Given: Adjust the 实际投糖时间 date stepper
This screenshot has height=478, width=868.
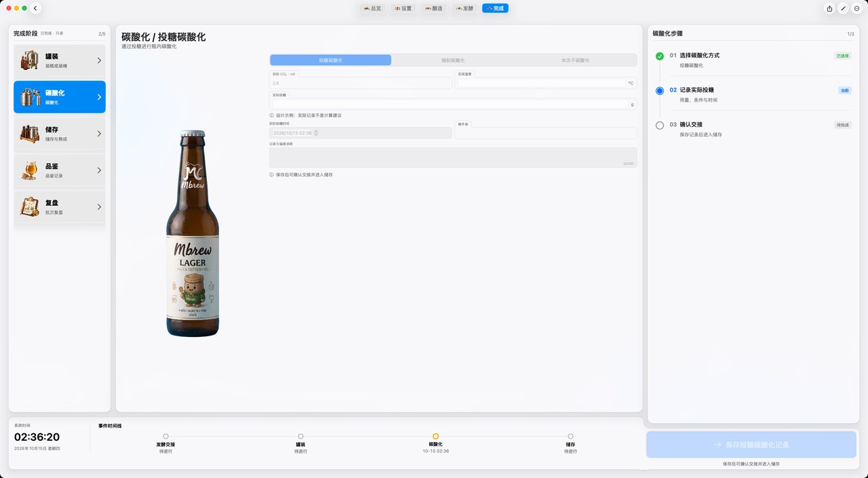Looking at the screenshot, I should point(315,133).
